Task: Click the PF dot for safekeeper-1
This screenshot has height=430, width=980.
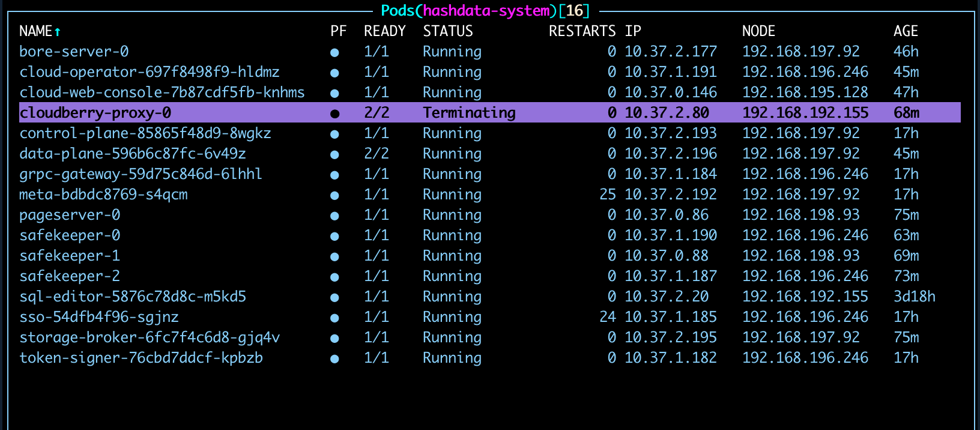Action: point(334,256)
